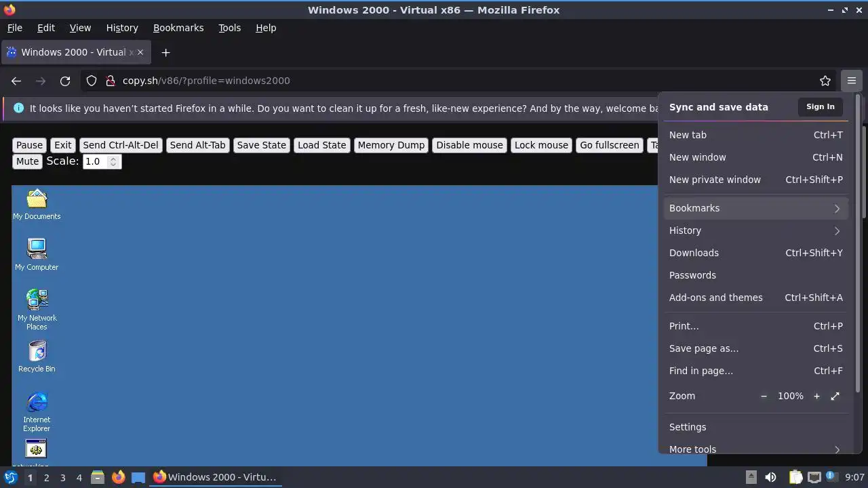Open the View menu

coord(80,28)
